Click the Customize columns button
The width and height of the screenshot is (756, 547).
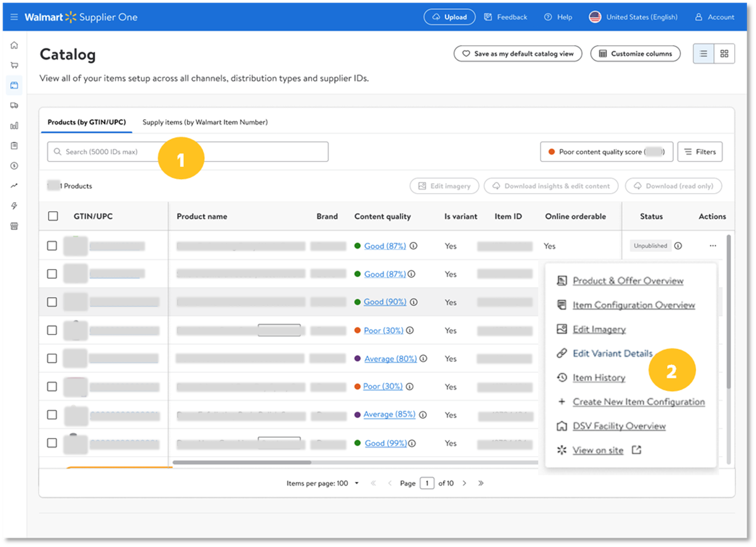pyautogui.click(x=635, y=53)
